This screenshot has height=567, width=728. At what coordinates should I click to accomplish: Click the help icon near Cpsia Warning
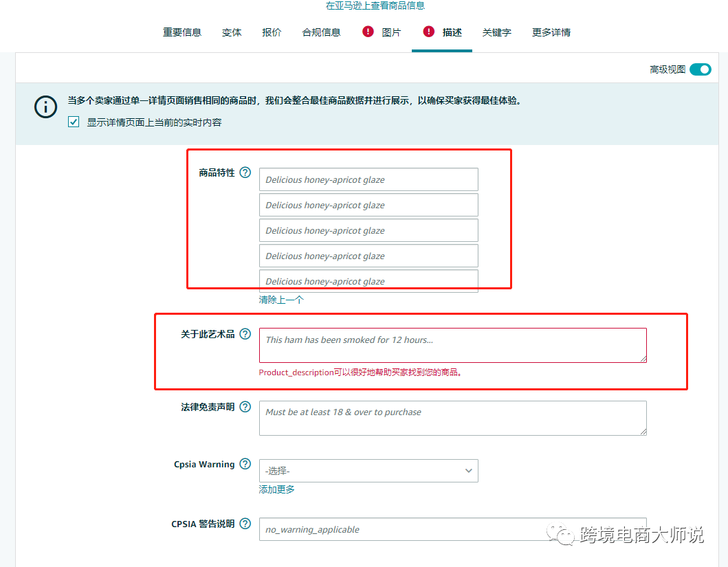(x=246, y=464)
